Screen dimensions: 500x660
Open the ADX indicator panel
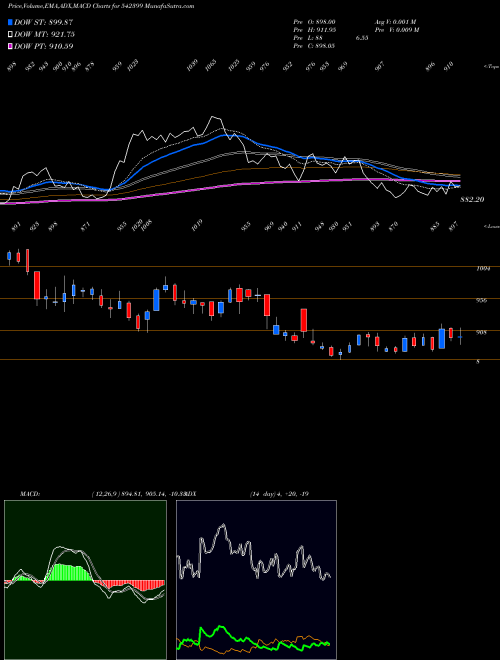256,580
